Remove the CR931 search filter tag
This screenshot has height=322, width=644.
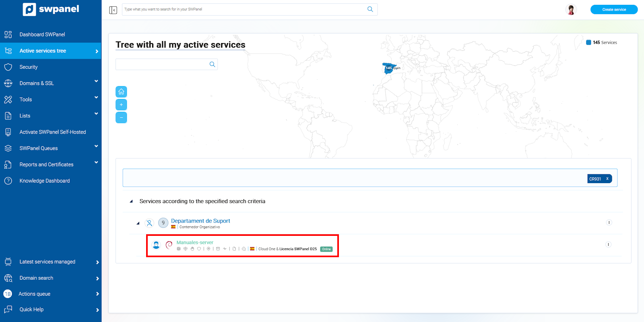click(x=607, y=179)
